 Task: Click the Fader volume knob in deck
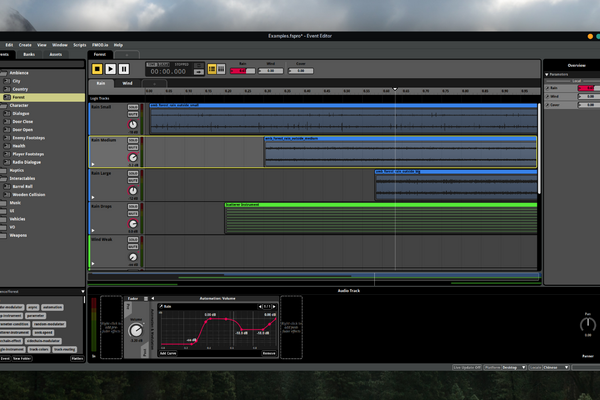(135, 330)
